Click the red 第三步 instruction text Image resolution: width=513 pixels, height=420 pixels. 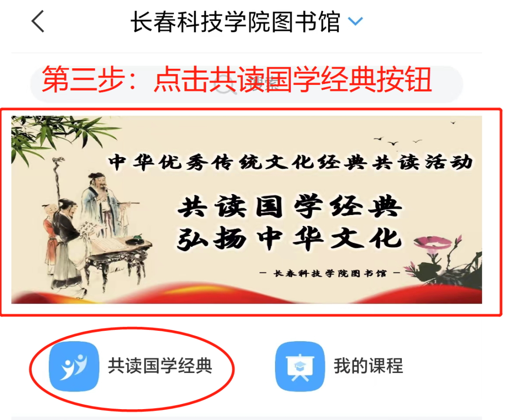coord(237,79)
